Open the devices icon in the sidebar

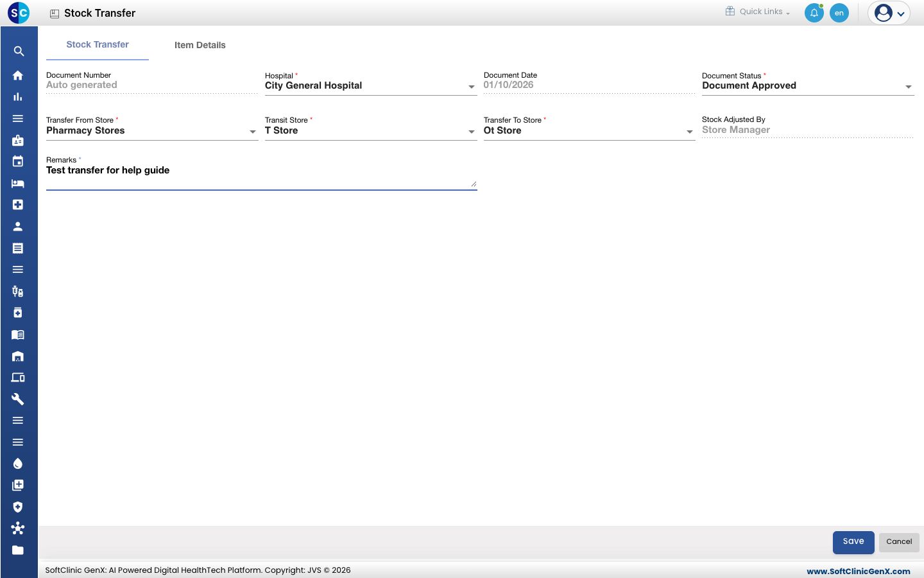click(x=18, y=378)
